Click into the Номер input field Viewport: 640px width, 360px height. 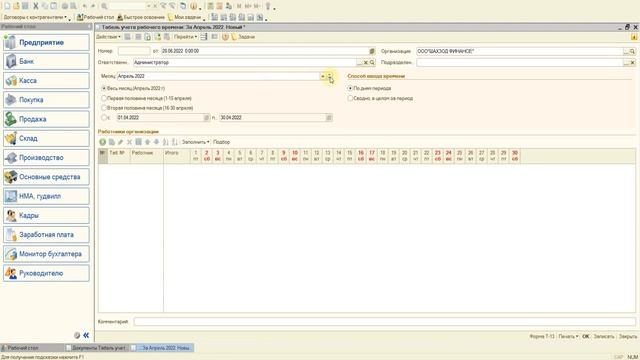pyautogui.click(x=134, y=51)
